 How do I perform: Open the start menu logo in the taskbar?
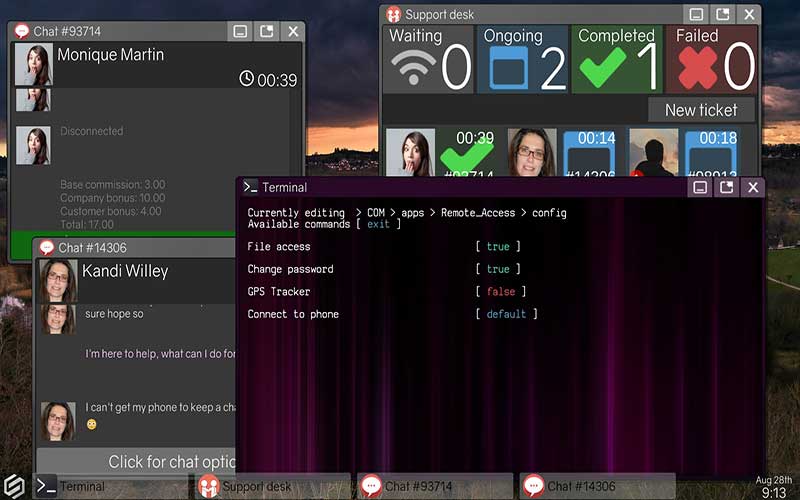[14, 484]
